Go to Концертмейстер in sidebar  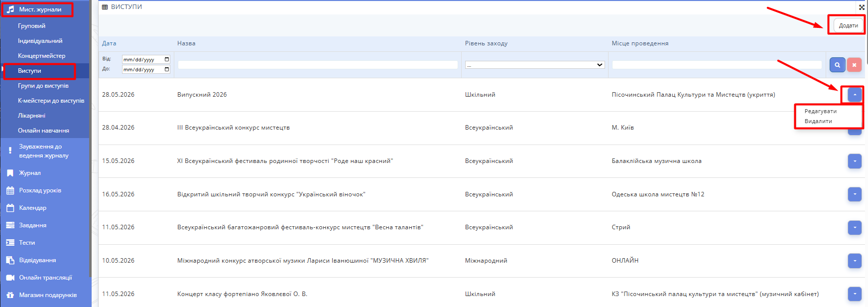click(x=42, y=56)
